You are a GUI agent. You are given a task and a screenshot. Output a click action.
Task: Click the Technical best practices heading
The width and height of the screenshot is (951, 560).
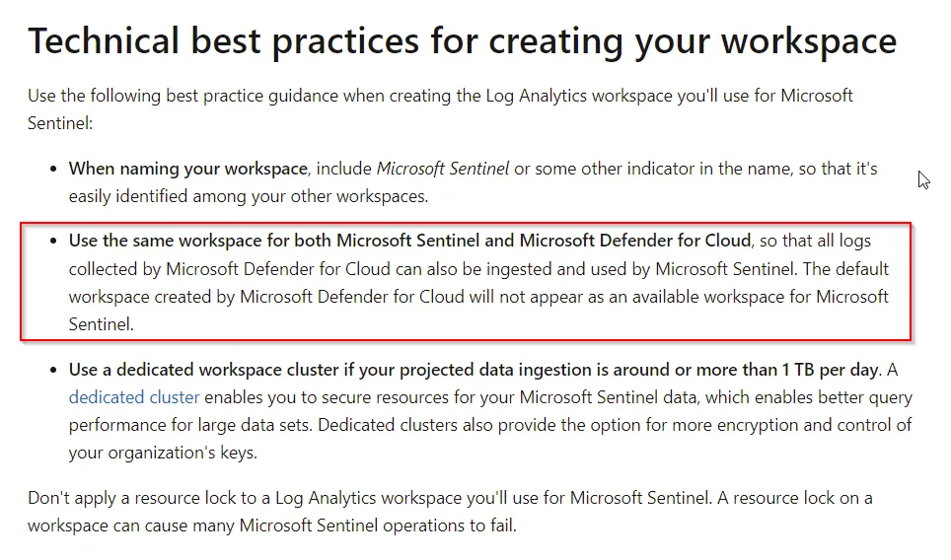(462, 41)
